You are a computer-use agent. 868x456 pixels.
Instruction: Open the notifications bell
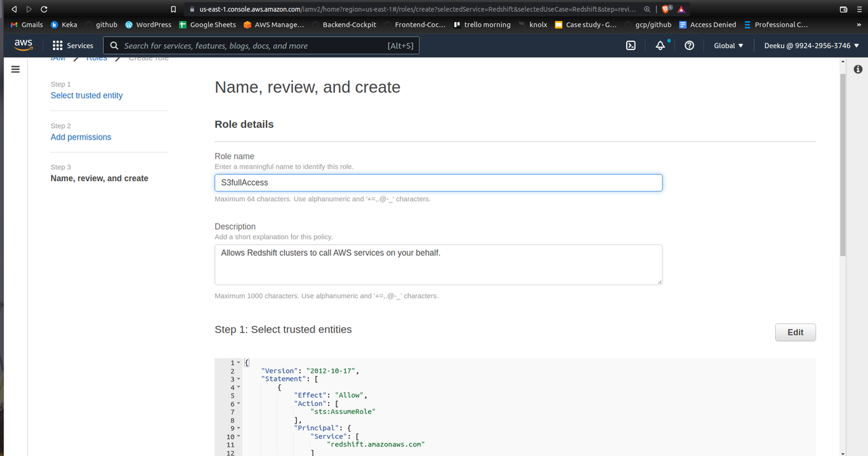660,45
